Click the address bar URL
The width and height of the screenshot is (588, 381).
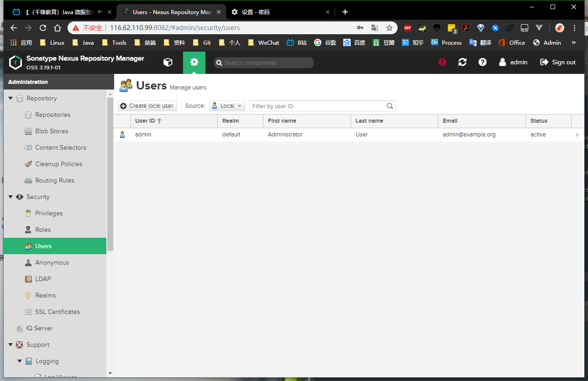175,28
